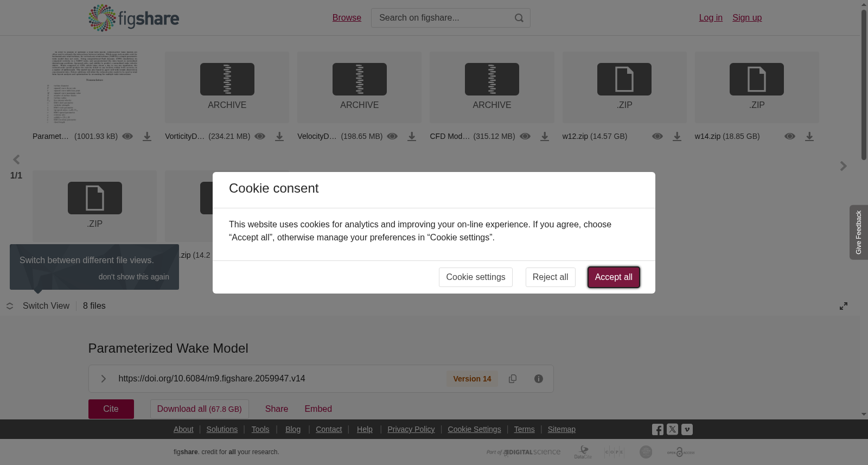The width and height of the screenshot is (868, 465).
Task: Download the CFD Mod… 315.12 MB archive
Action: point(545,137)
